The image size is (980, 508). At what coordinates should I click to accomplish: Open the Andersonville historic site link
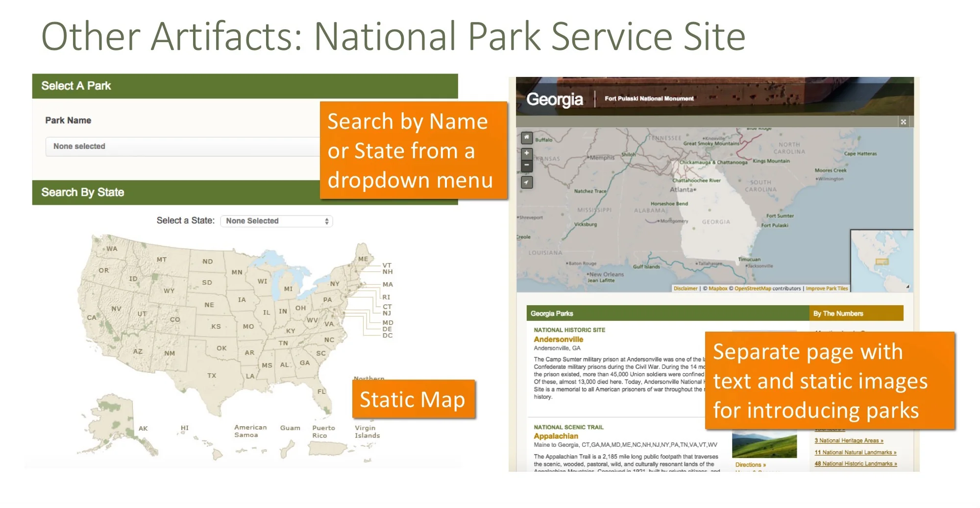(558, 339)
